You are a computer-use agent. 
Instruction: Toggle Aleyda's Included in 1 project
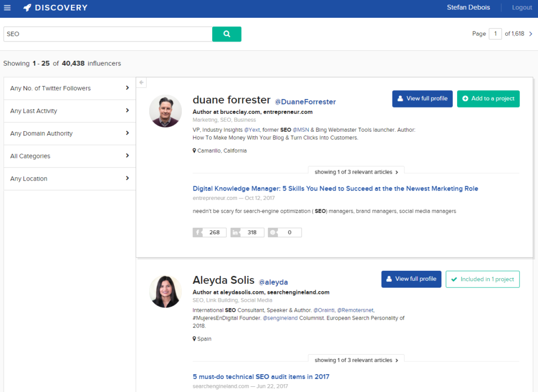click(482, 279)
